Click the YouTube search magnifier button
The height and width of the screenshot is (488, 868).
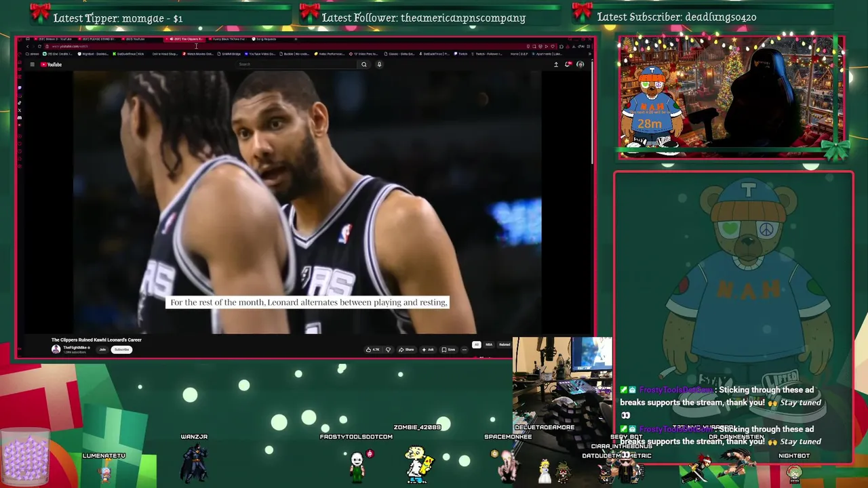coord(364,64)
